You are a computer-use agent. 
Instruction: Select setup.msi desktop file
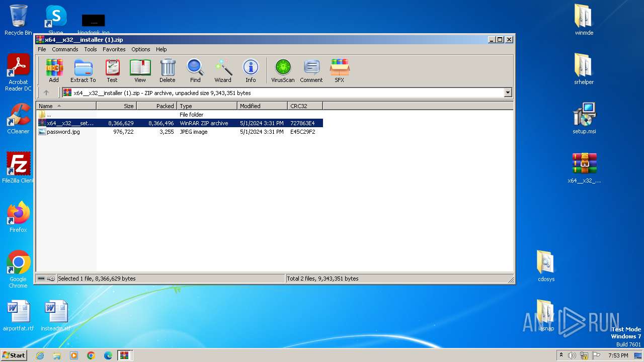tap(584, 119)
